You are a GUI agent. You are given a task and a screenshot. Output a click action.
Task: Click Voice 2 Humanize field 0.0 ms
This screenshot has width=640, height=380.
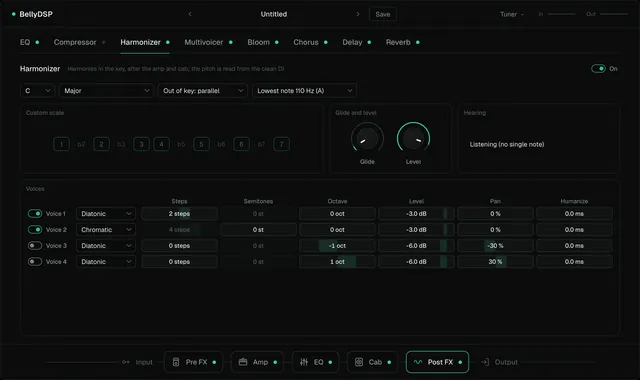pyautogui.click(x=574, y=229)
